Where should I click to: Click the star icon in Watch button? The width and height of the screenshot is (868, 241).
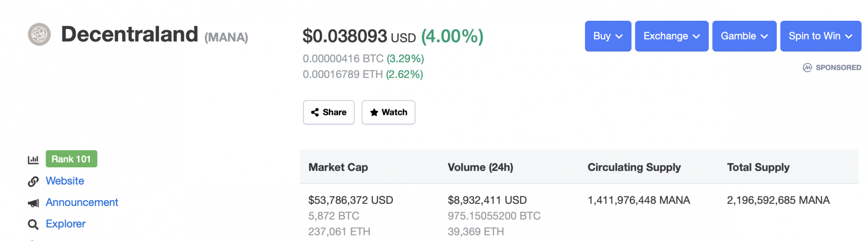tap(374, 112)
